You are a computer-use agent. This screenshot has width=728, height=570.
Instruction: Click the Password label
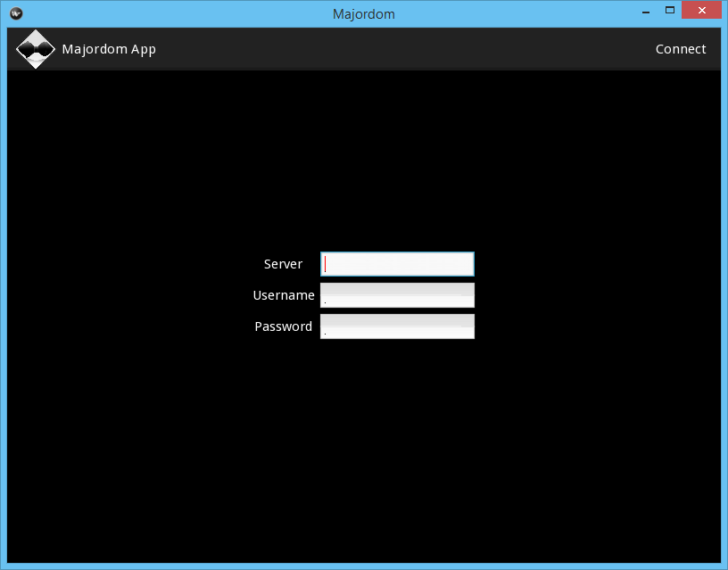283,326
